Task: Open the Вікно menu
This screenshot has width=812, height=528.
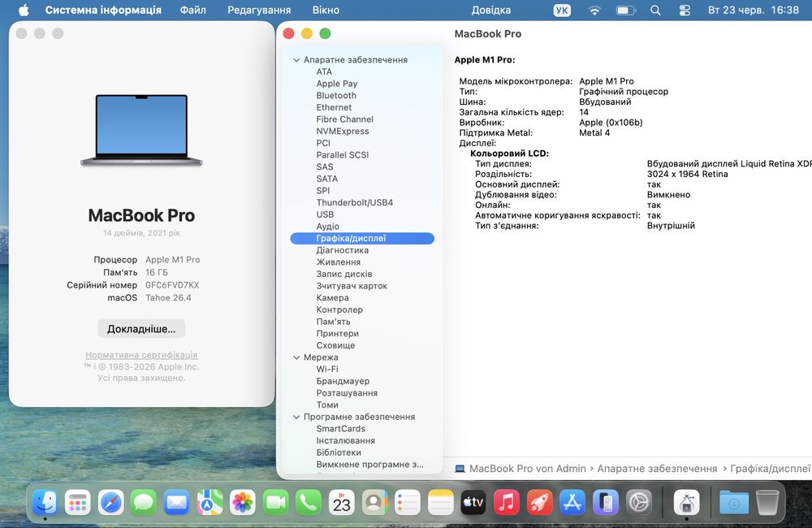Action: click(326, 10)
